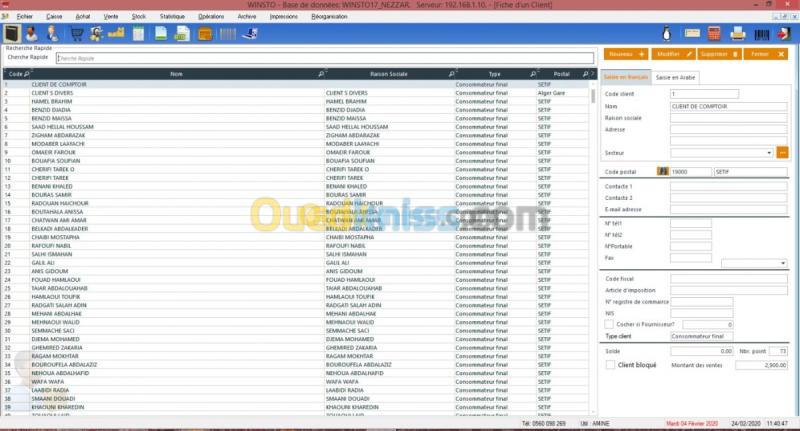Viewport: 800px width, 431px height.
Task: Click the Fermer button
Action: (x=766, y=54)
